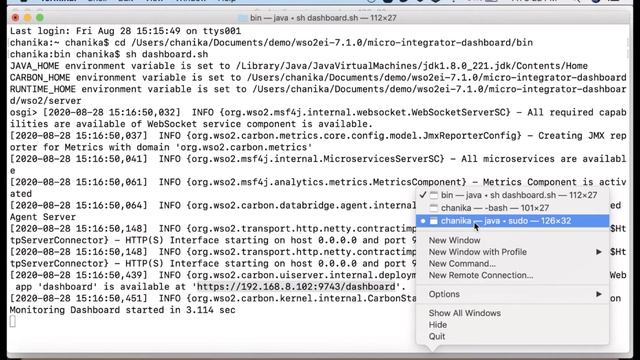
Task: Expand the Options submenu
Action: click(512, 294)
